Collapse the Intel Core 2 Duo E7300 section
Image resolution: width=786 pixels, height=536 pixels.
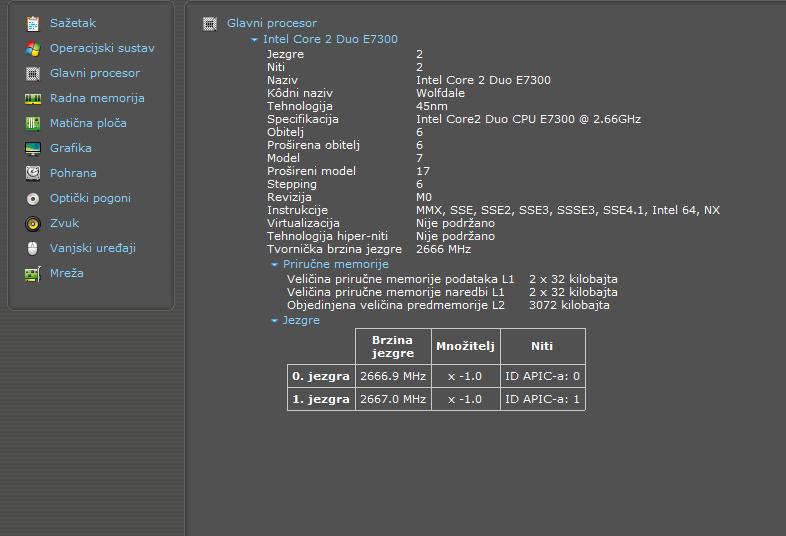[255, 40]
